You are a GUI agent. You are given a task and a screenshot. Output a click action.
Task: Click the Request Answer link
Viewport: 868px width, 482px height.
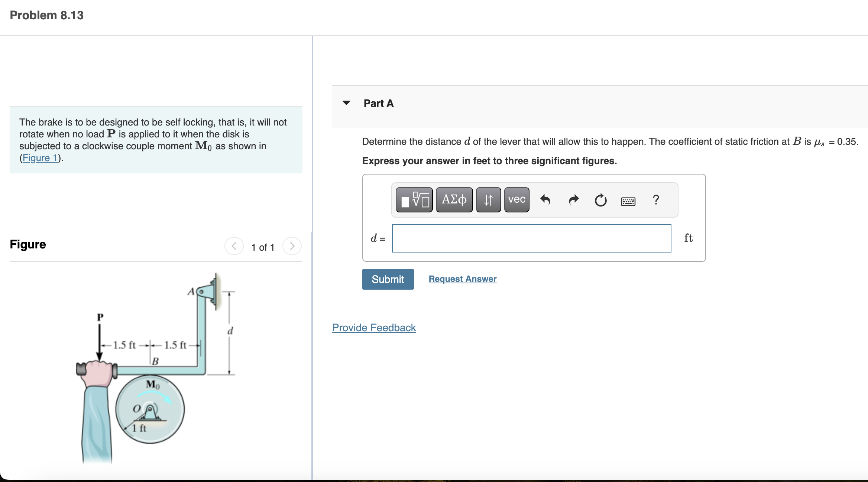[462, 279]
